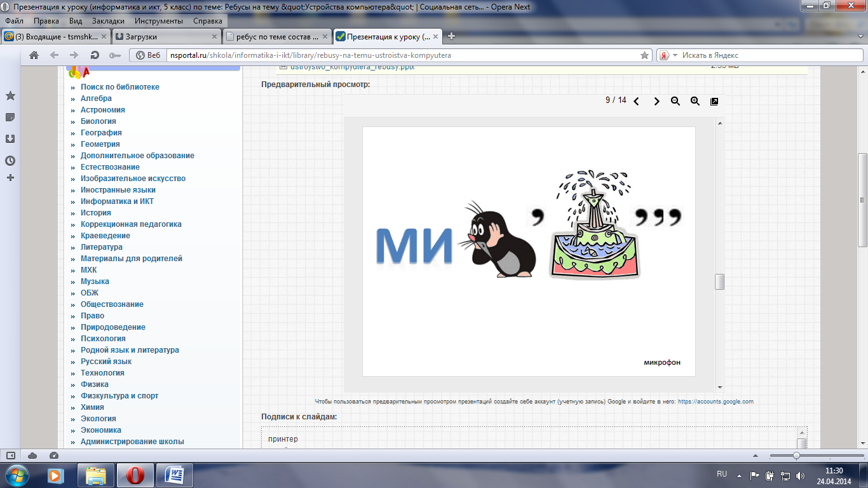Open a new browser tab
Image resolution: width=868 pixels, height=488 pixels.
[x=452, y=36]
